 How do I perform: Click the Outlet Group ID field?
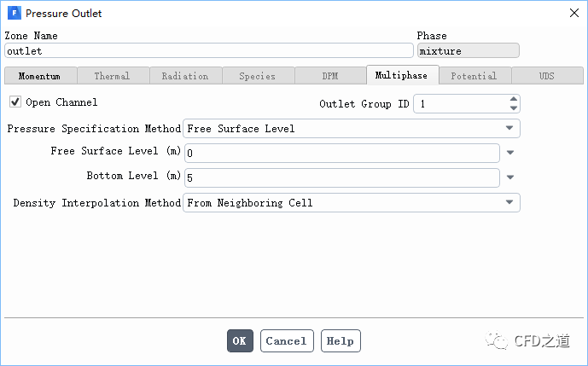tap(459, 104)
